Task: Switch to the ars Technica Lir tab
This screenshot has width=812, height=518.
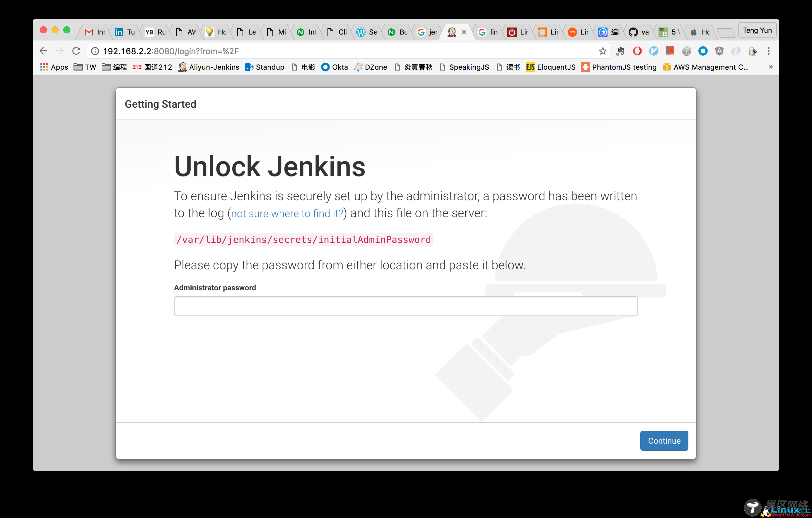Action: coord(579,32)
